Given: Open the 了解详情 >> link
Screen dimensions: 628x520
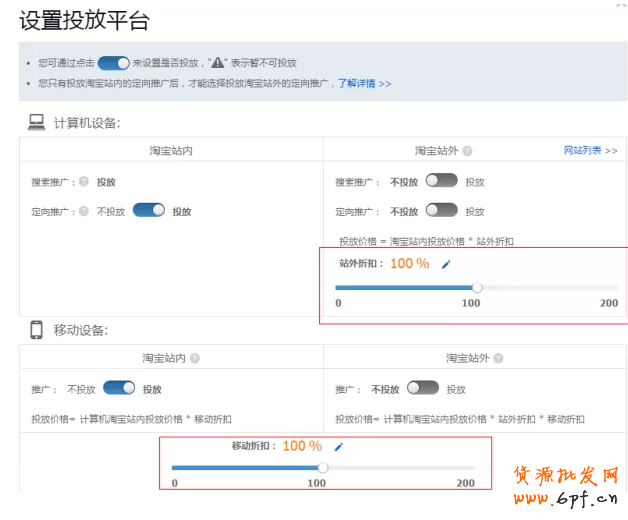Looking at the screenshot, I should [364, 83].
